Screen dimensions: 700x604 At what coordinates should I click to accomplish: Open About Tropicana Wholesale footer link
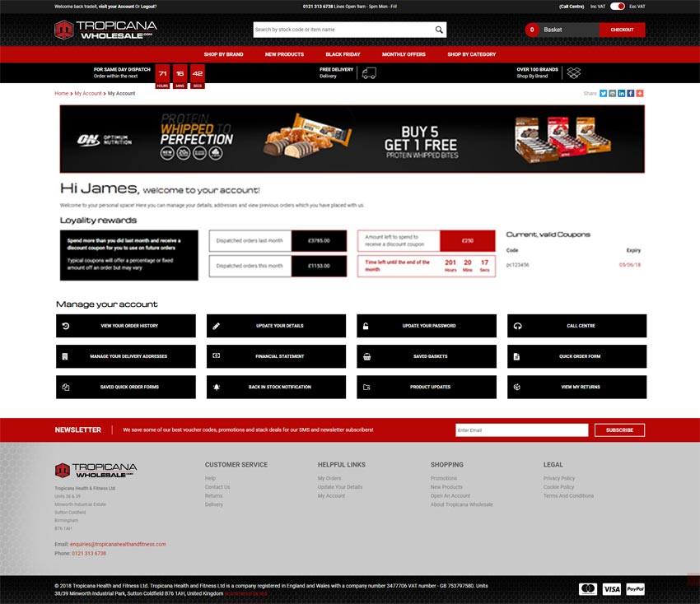point(462,504)
